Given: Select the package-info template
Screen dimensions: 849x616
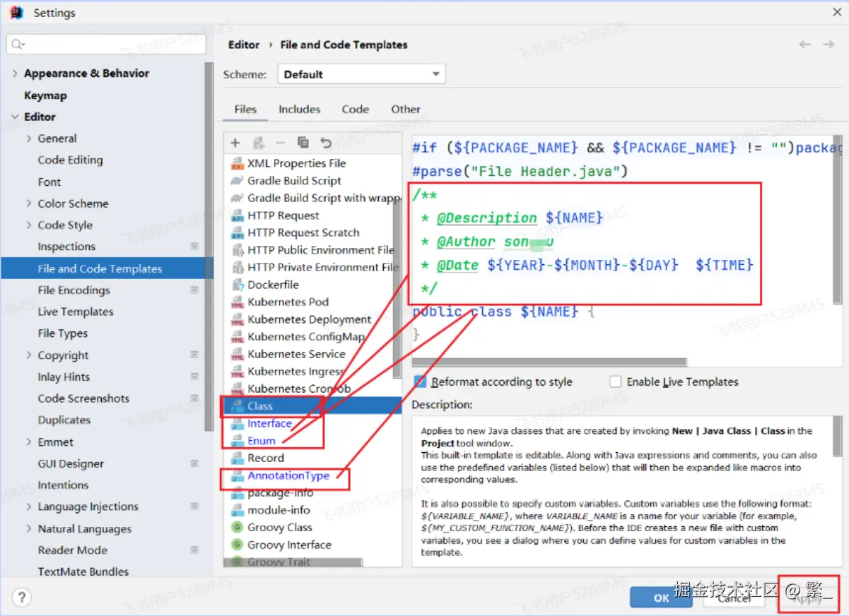Looking at the screenshot, I should coord(280,493).
